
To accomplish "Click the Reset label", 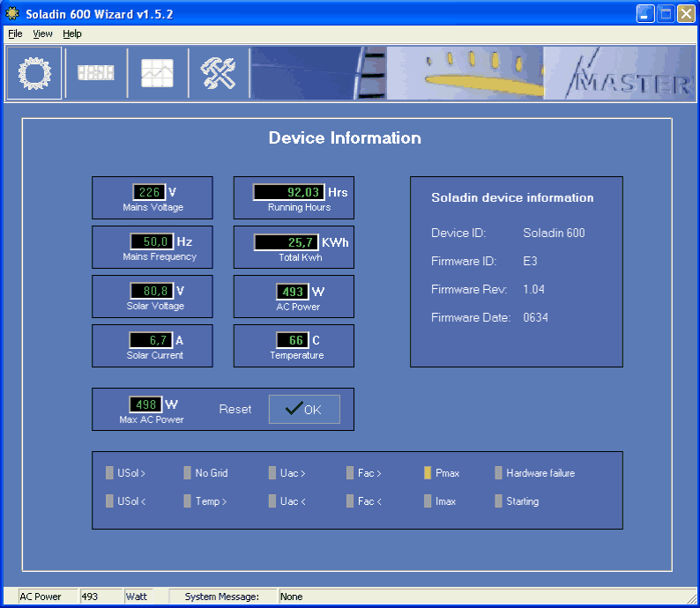I will click(235, 409).
